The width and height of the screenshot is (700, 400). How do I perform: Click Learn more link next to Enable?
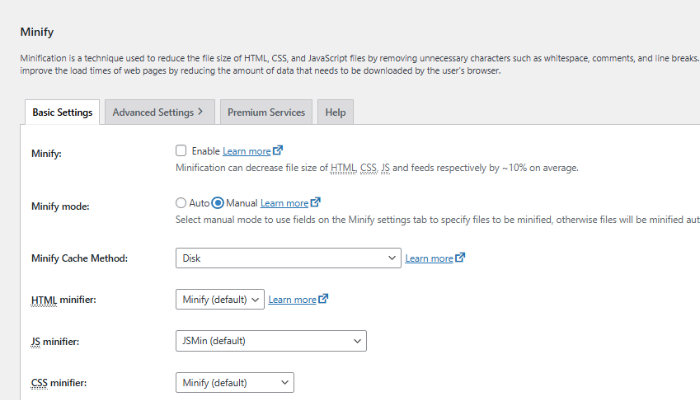[246, 151]
